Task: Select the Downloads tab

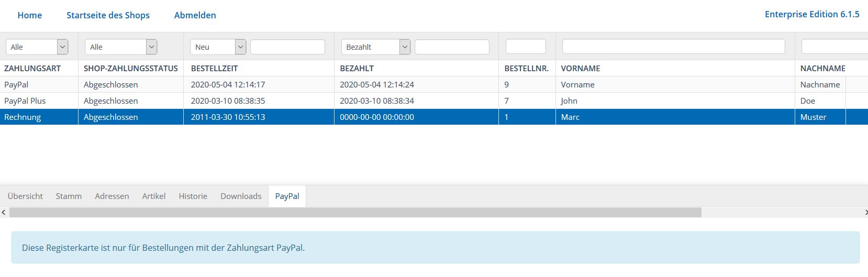Action: pos(241,196)
